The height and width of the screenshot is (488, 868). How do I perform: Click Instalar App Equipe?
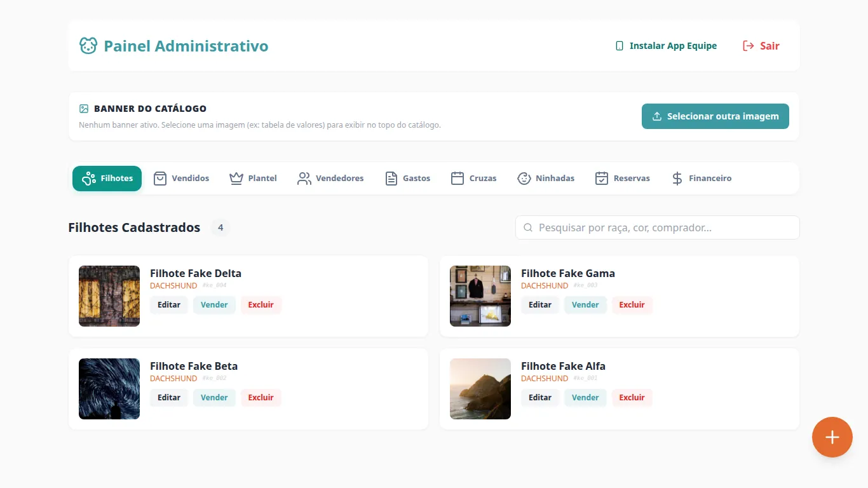point(666,46)
